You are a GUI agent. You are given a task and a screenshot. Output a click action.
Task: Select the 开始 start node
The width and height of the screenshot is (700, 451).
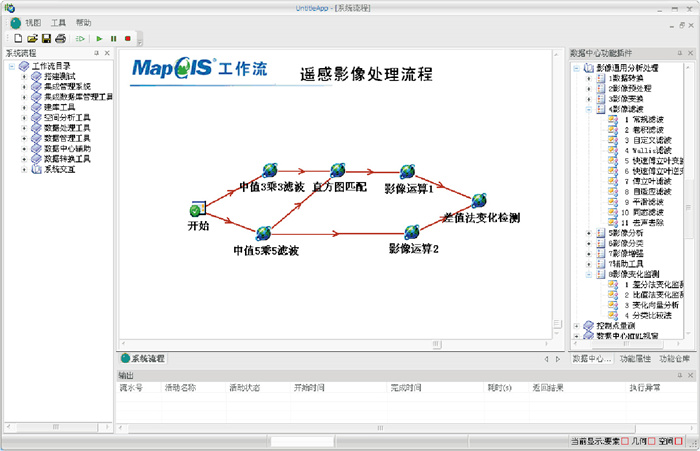[x=198, y=209]
